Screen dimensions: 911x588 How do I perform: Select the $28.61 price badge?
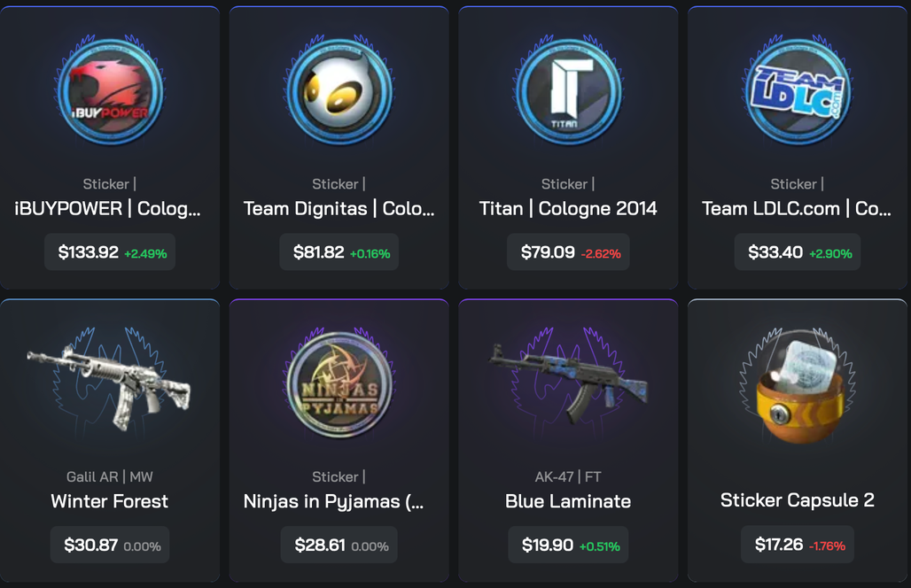point(339,545)
